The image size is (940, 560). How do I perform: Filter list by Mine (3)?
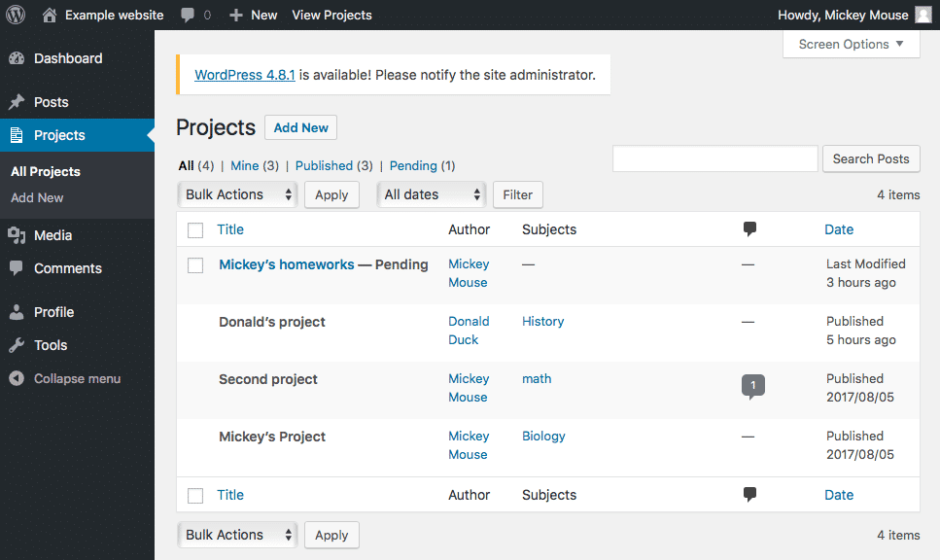coord(254,165)
